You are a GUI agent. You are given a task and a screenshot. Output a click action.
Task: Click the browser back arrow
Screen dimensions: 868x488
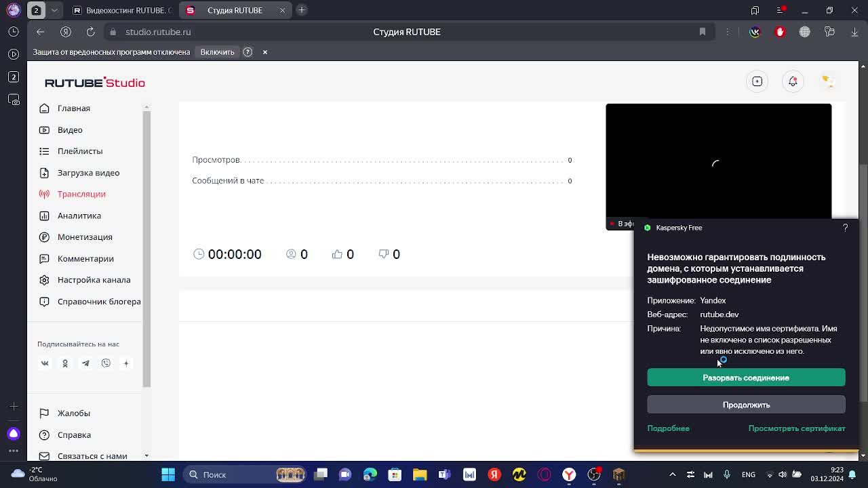tap(40, 32)
